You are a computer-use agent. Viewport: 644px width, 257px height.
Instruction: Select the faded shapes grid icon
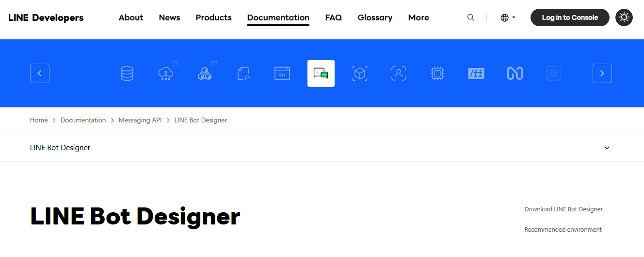pos(554,73)
